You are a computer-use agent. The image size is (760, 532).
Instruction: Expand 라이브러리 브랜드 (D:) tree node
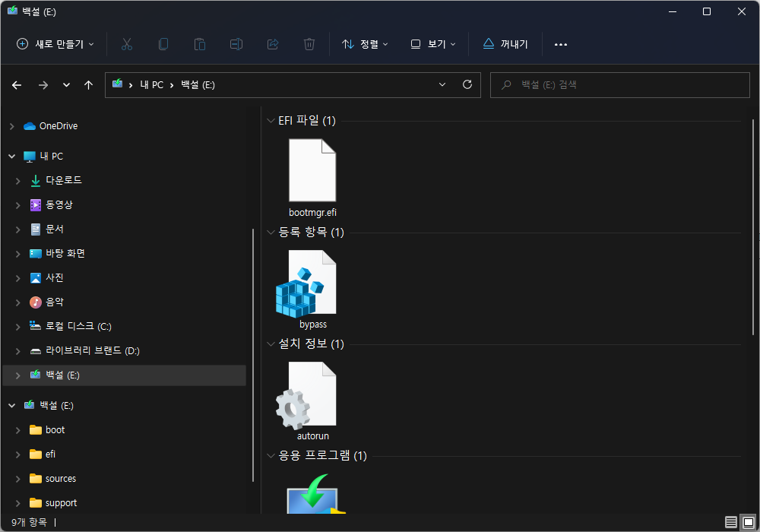click(x=18, y=351)
